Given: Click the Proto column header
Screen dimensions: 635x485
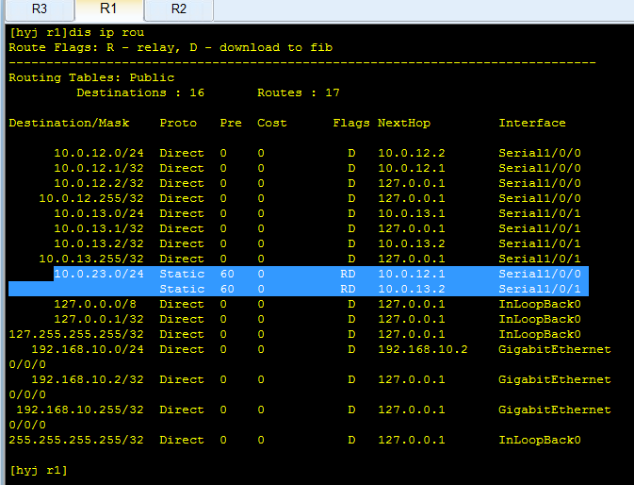Looking at the screenshot, I should click(178, 123).
